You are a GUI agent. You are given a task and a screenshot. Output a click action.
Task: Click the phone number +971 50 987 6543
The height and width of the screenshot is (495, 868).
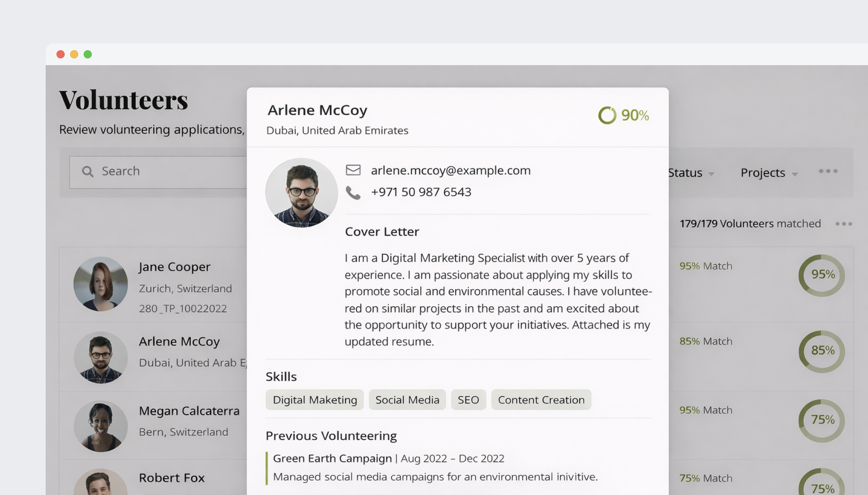[x=421, y=192]
